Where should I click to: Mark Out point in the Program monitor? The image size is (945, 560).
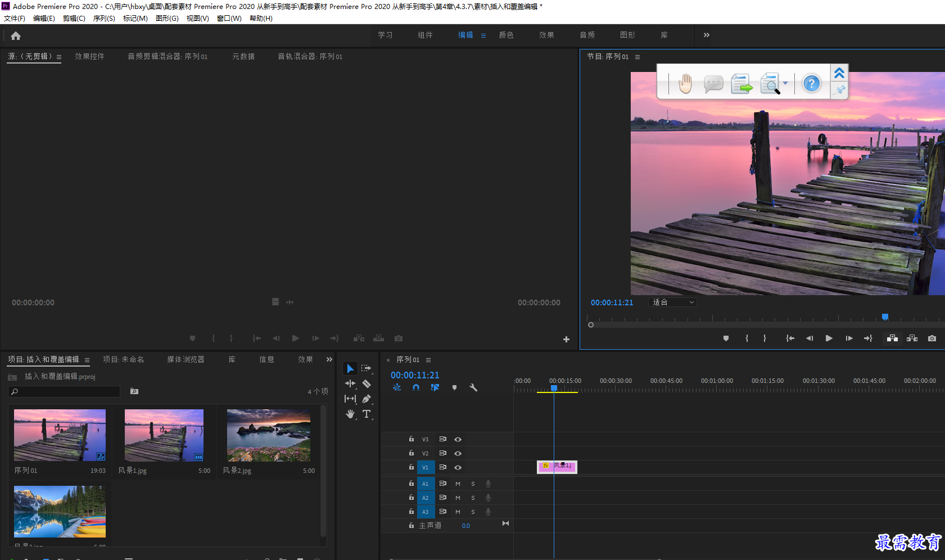point(765,338)
